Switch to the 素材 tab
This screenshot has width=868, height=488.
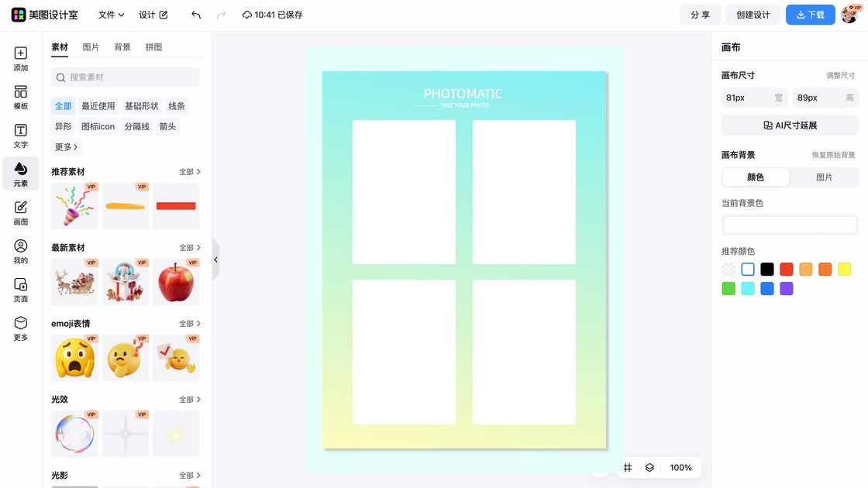click(x=59, y=47)
